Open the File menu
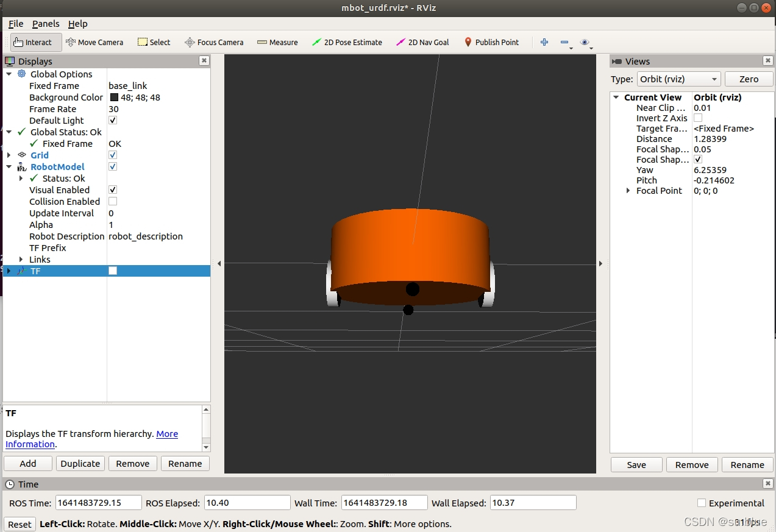The height and width of the screenshot is (532, 776). (16, 24)
